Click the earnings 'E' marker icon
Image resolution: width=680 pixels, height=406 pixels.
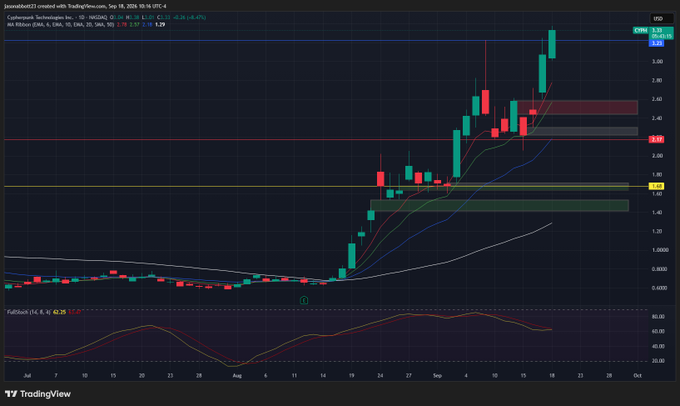coord(304,300)
